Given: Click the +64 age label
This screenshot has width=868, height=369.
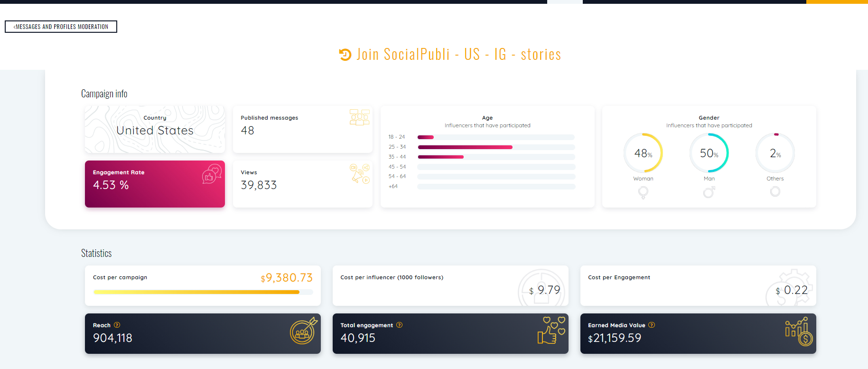Looking at the screenshot, I should (x=393, y=186).
